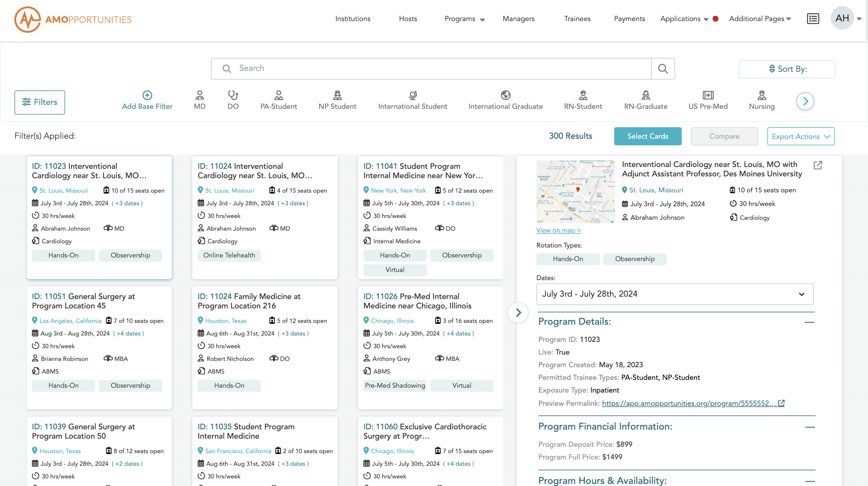Click inside the Search input field
Viewport: 868px width, 486px height.
(x=431, y=68)
